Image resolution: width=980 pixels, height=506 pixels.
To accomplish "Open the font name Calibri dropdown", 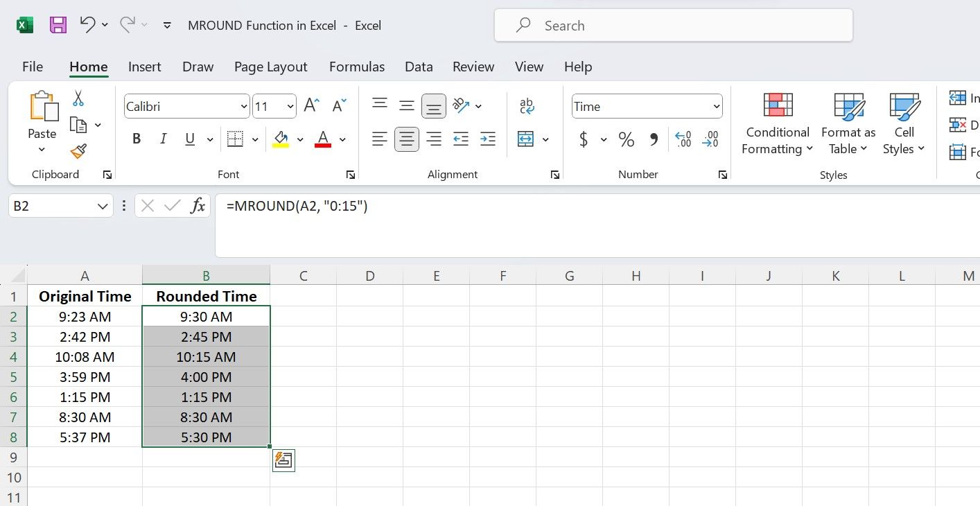I will (x=243, y=107).
